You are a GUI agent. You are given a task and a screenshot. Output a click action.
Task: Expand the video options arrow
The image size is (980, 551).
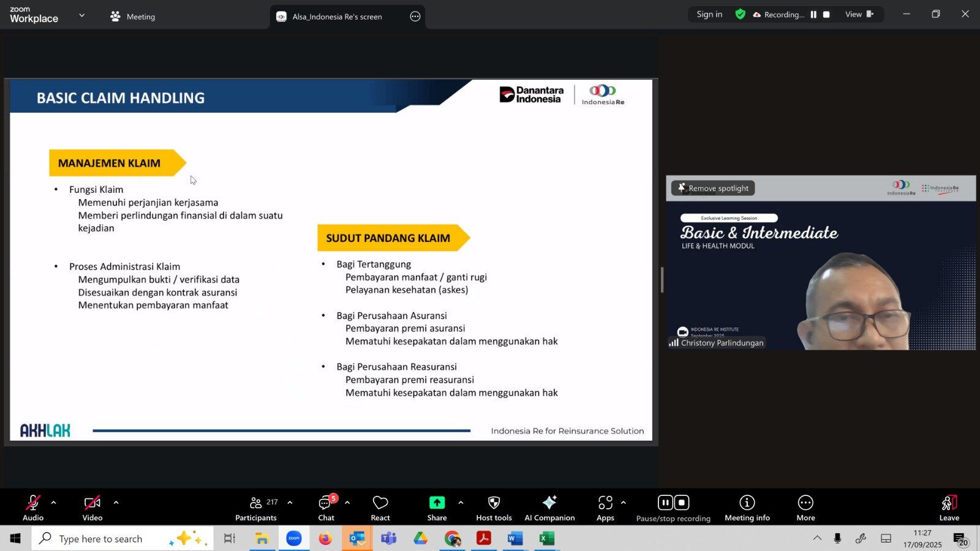coord(116,503)
